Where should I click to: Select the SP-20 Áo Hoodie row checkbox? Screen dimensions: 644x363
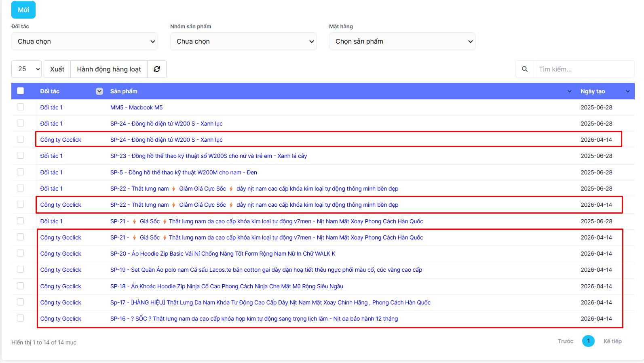(x=21, y=253)
